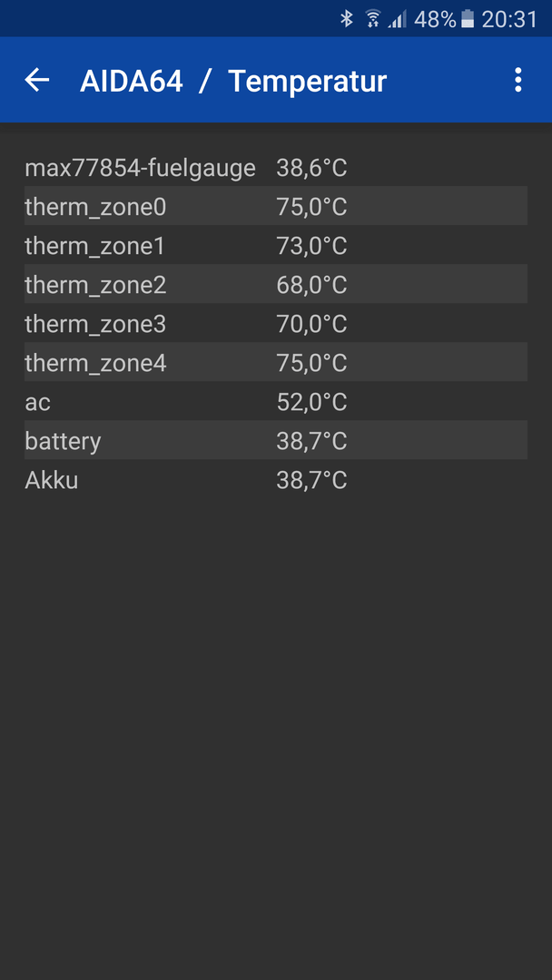Choose the therm_zone4 row
The height and width of the screenshot is (980, 552).
pyautogui.click(x=276, y=362)
